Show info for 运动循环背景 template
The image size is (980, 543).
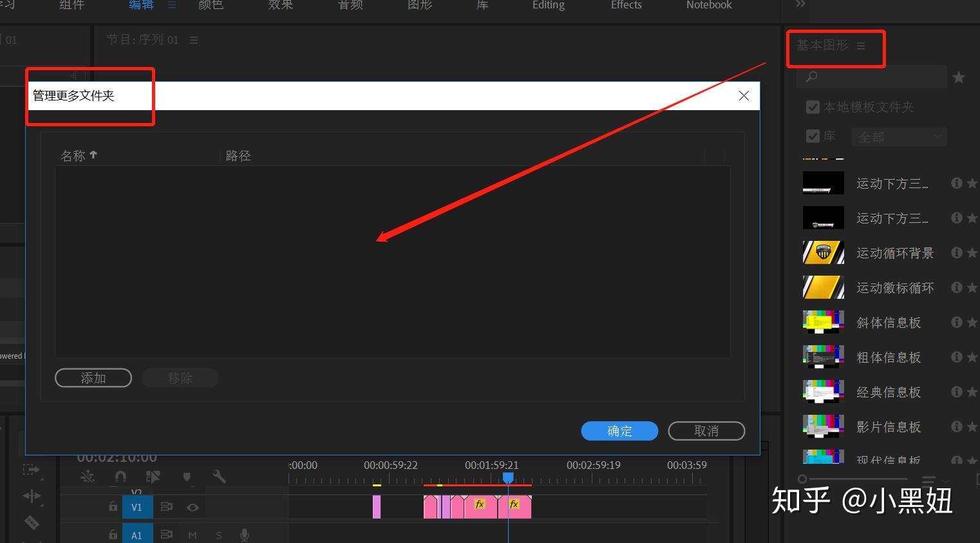(957, 252)
